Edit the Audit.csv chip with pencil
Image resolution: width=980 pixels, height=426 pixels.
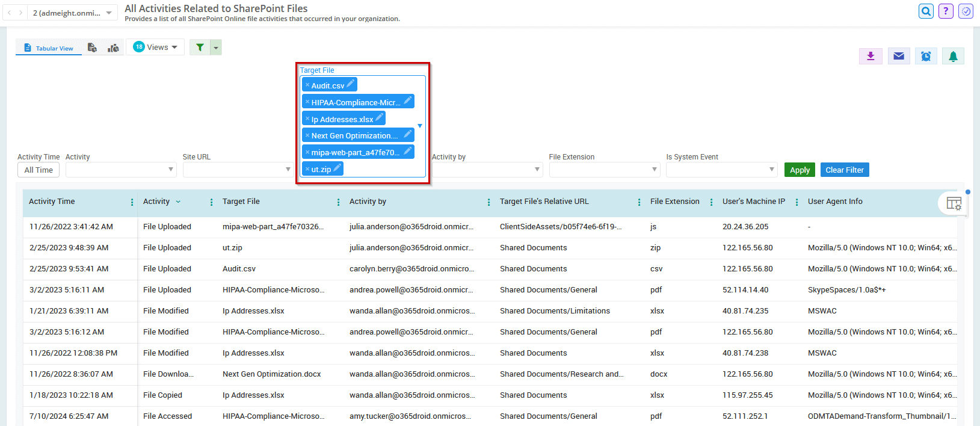pyautogui.click(x=351, y=84)
